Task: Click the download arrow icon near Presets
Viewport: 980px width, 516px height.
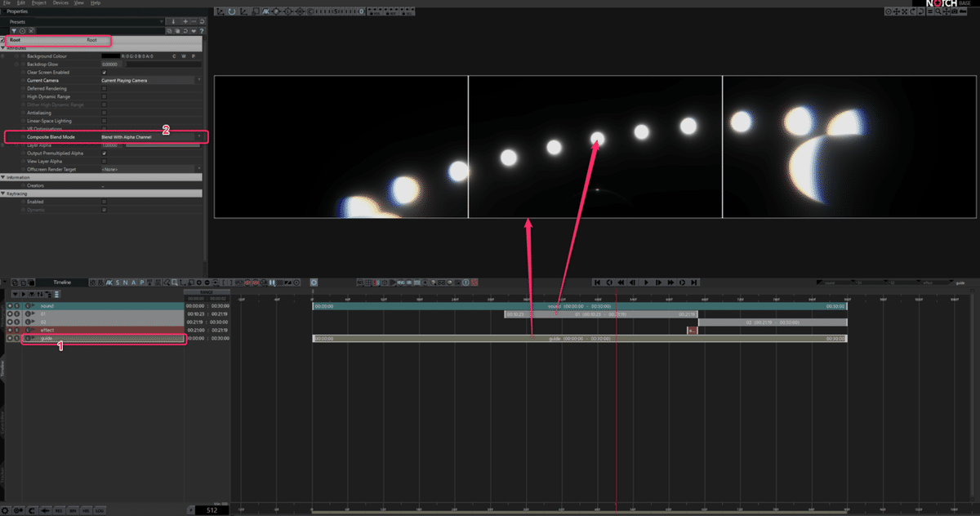Action: 173,21
